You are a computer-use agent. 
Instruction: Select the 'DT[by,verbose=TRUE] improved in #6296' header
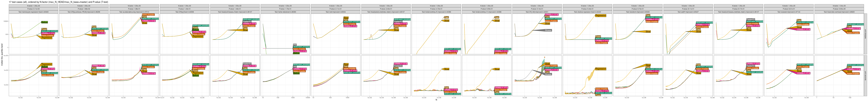(84, 12)
